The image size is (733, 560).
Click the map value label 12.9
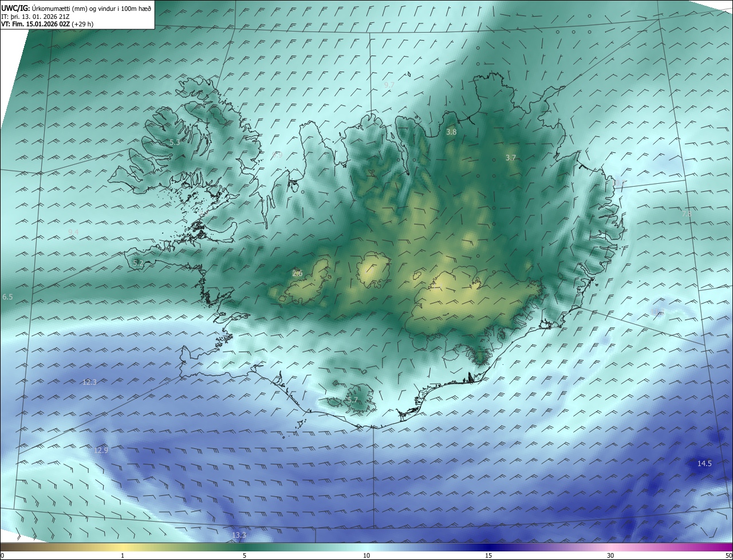click(x=101, y=450)
